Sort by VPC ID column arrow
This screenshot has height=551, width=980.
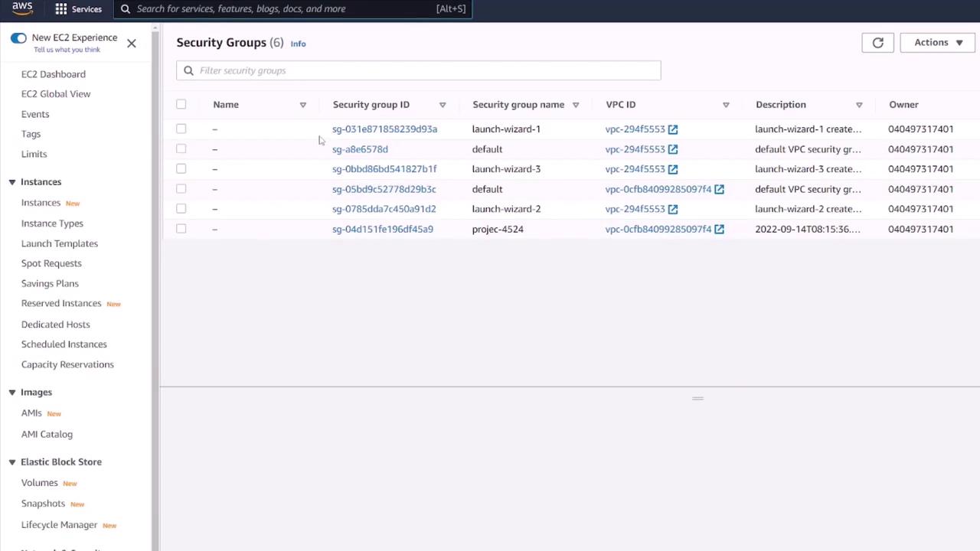(726, 105)
